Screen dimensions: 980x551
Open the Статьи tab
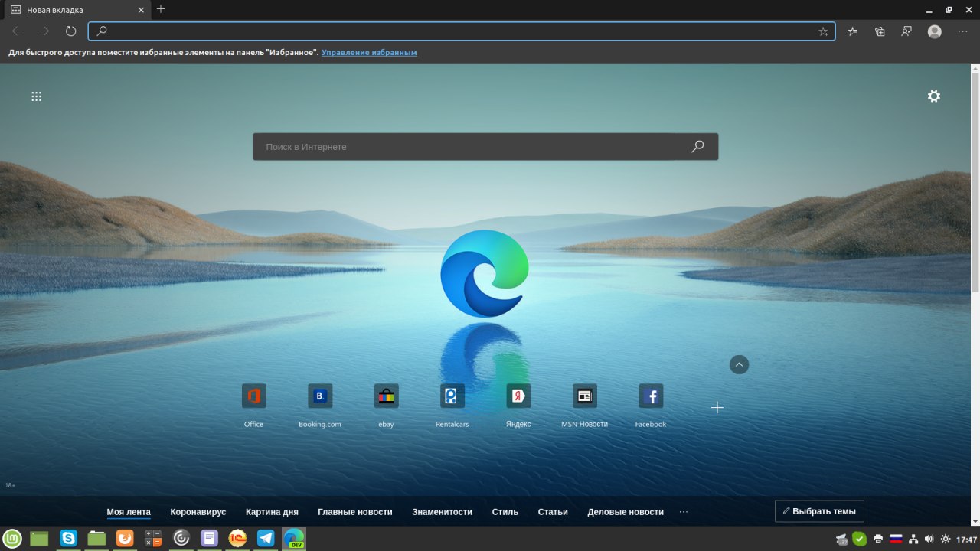(x=553, y=512)
